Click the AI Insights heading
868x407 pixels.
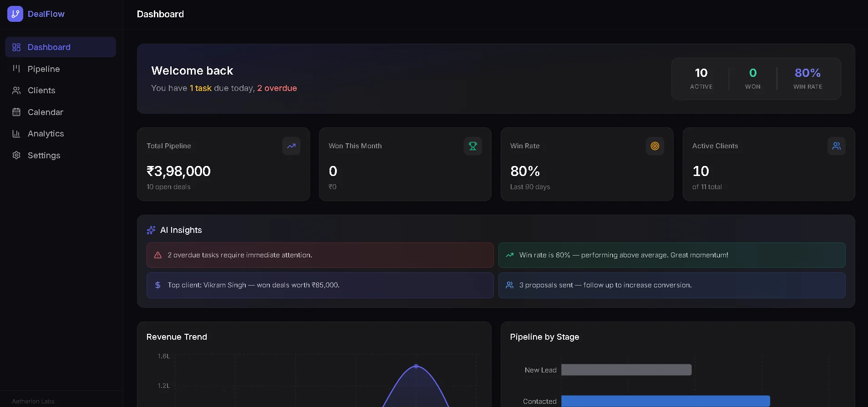coord(181,230)
